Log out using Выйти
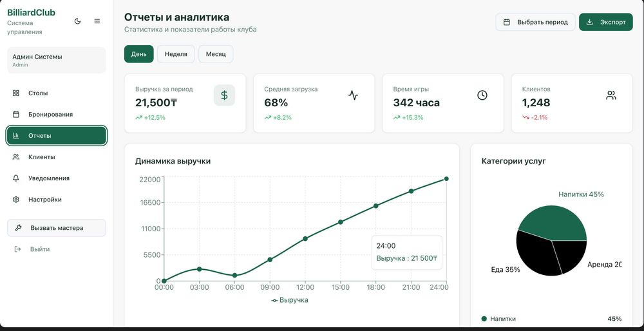 [x=39, y=249]
